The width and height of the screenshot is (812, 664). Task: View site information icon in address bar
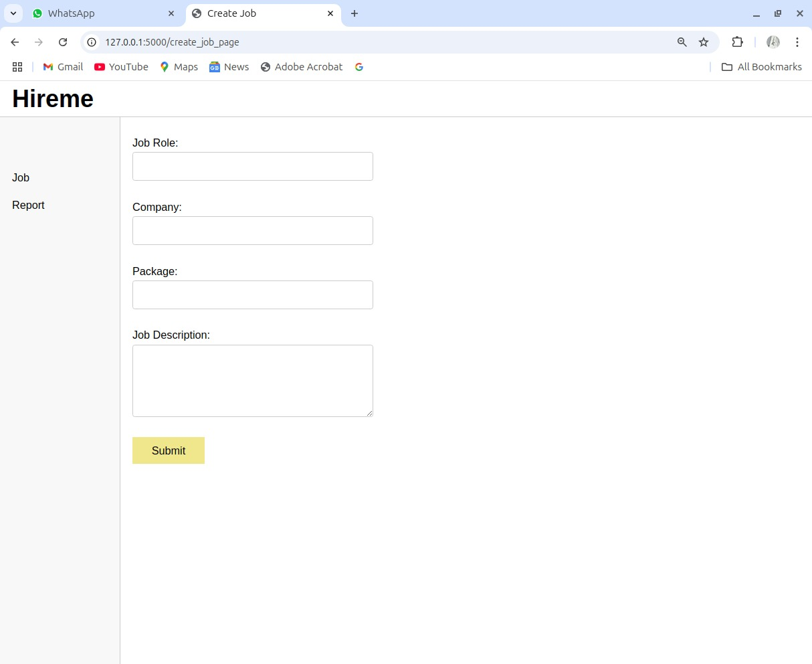click(x=92, y=42)
